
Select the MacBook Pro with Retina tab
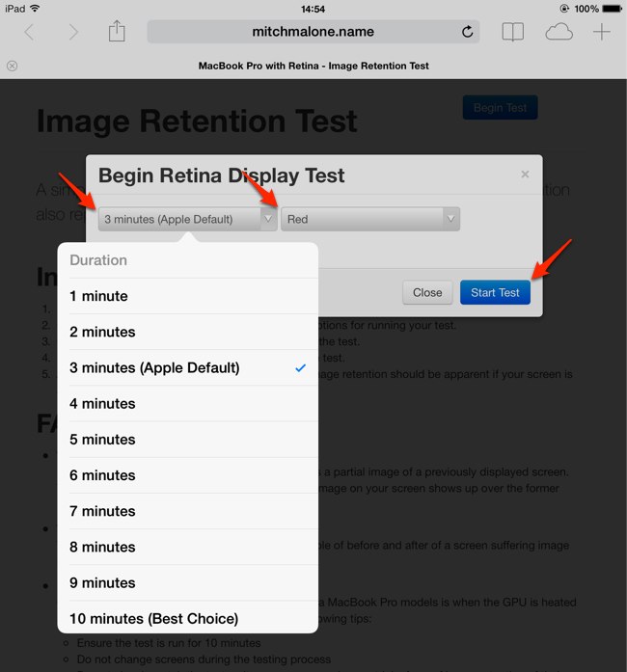[x=313, y=66]
